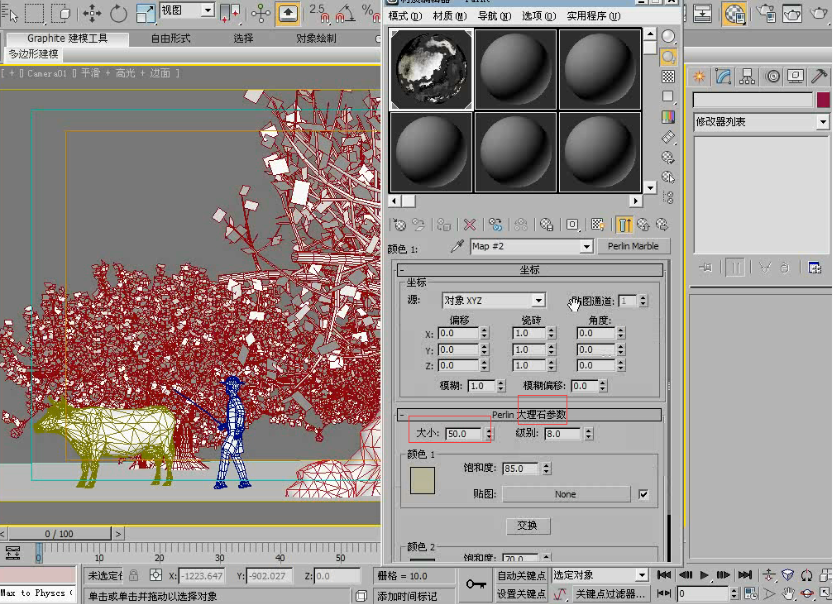Click the 自动关键点 button

[521, 575]
